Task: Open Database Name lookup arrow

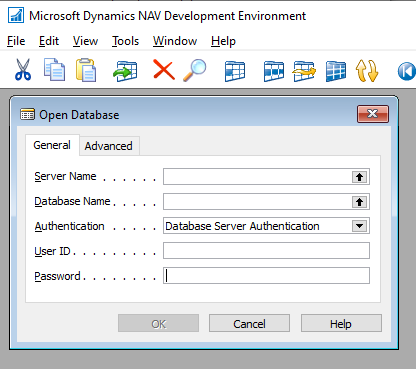Action: (x=359, y=202)
